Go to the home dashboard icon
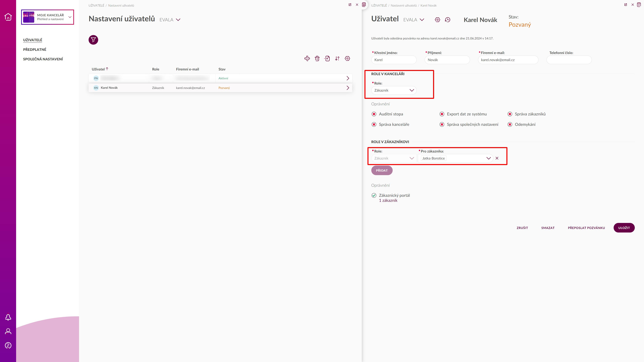 point(8,17)
